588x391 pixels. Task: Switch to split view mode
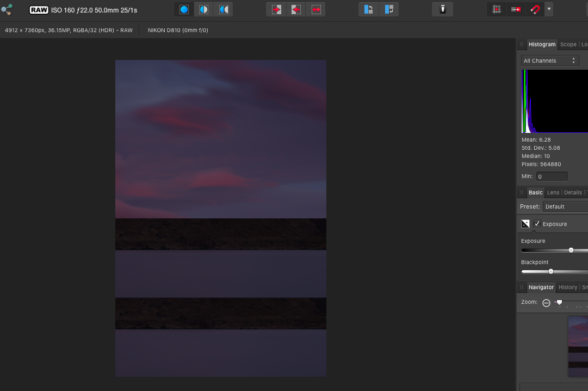pos(203,9)
